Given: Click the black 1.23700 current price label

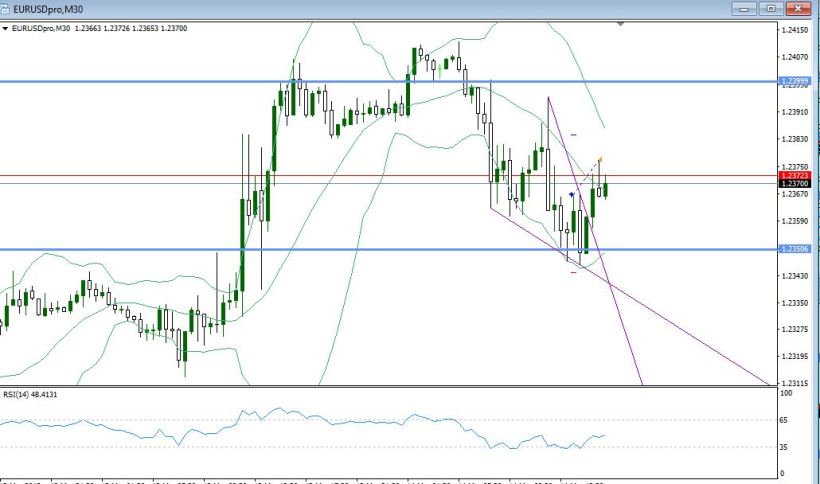Looking at the screenshot, I should coord(795,183).
